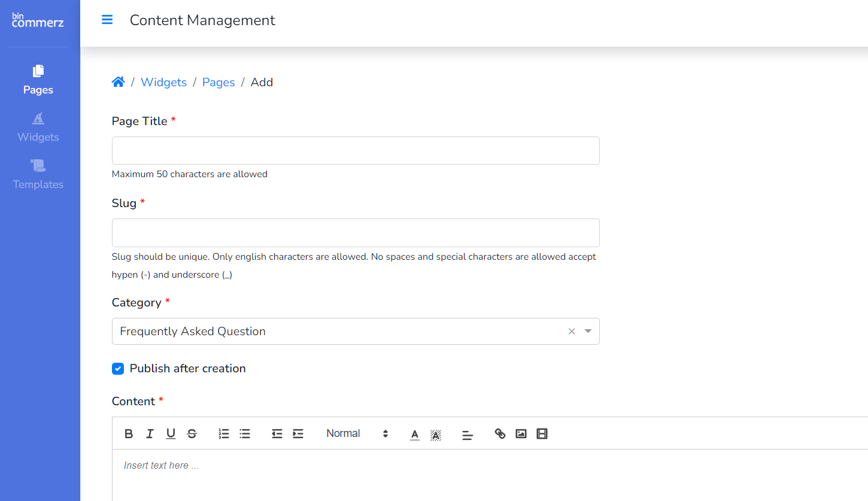Toggle italic text formatting
This screenshot has height=501, width=868.
[150, 434]
